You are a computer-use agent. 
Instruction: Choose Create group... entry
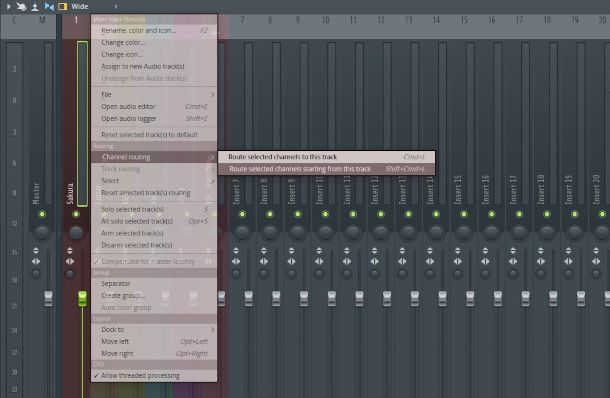[x=154, y=296]
